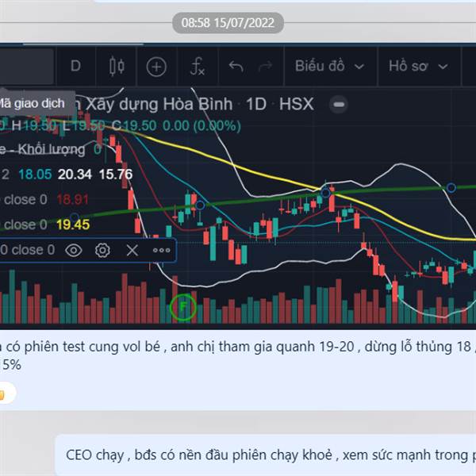Collapse chart legend with minus circle button
This screenshot has height=476, width=476.
pos(339,105)
